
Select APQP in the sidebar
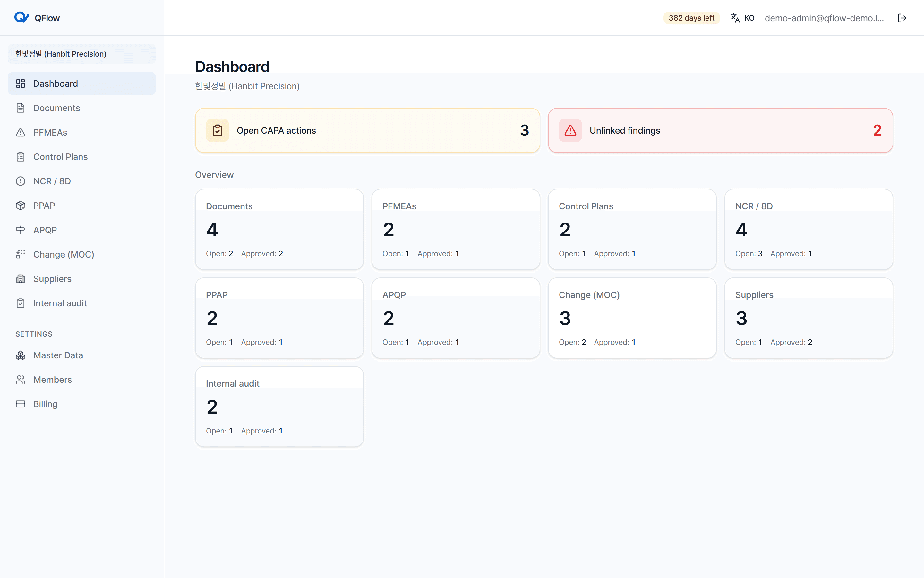82,230
